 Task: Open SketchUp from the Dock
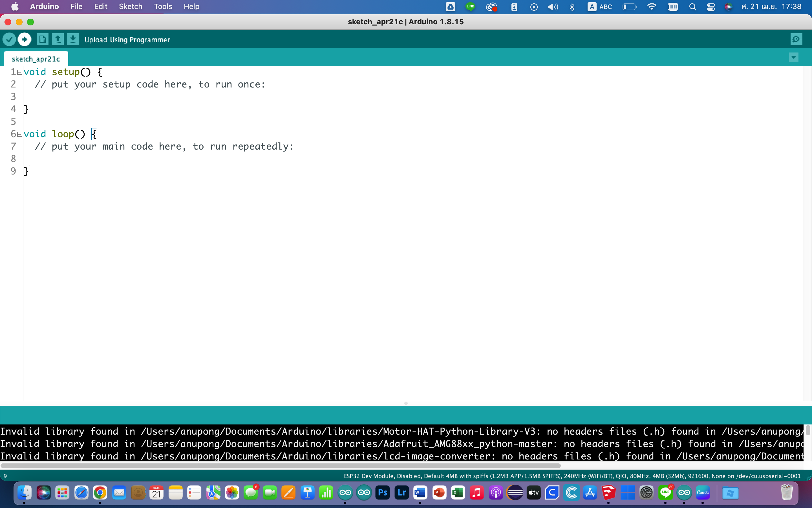click(x=609, y=493)
